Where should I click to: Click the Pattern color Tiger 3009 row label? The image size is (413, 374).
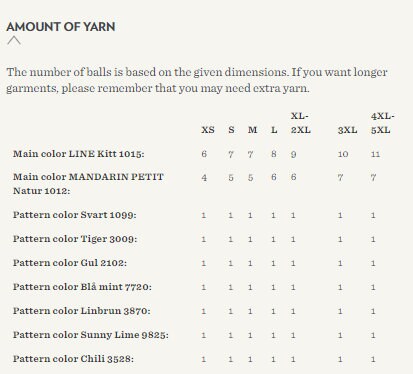click(75, 239)
